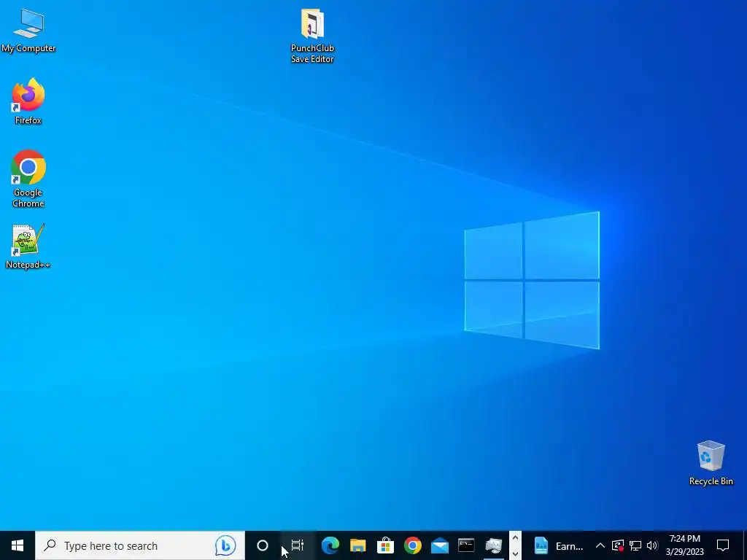Image resolution: width=747 pixels, height=560 pixels.
Task: Switch to the running monitor app on taskbar
Action: [x=494, y=545]
